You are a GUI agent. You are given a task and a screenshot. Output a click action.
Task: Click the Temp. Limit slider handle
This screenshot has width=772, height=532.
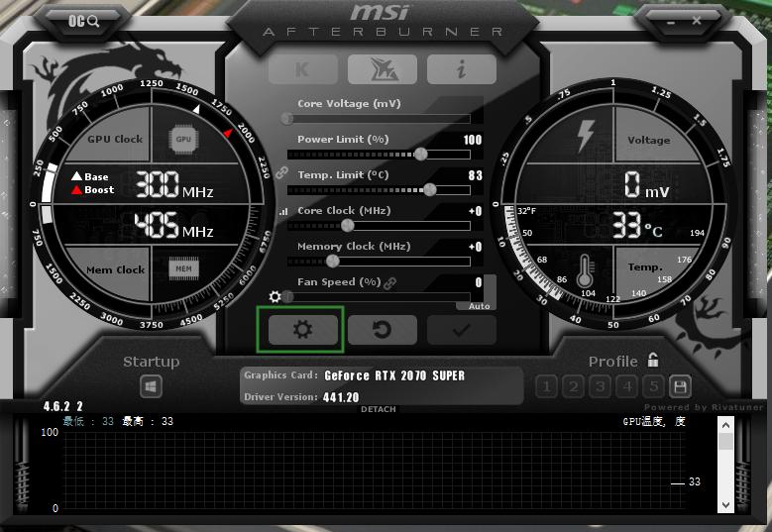[x=429, y=189]
